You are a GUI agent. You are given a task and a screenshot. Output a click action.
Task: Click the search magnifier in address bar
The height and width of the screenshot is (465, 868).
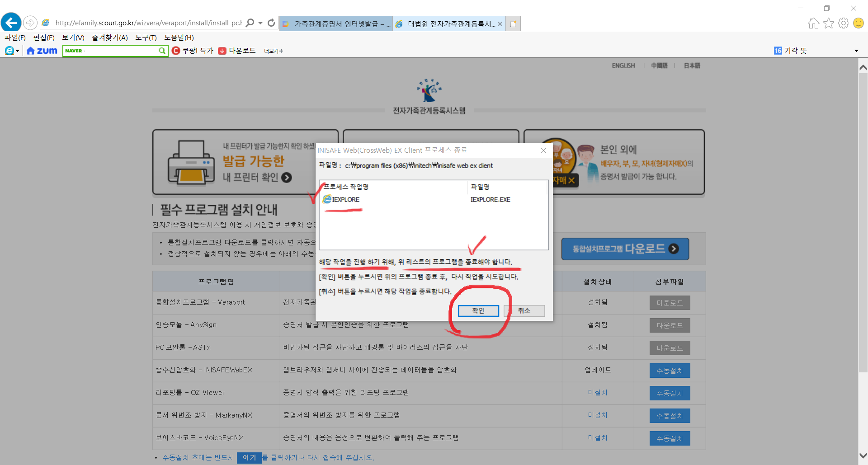click(x=250, y=23)
